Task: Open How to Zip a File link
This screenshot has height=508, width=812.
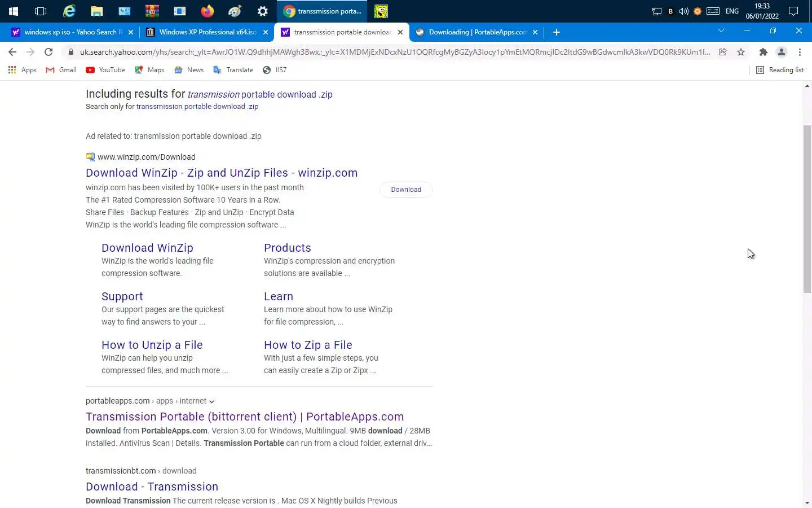Action: pos(308,345)
